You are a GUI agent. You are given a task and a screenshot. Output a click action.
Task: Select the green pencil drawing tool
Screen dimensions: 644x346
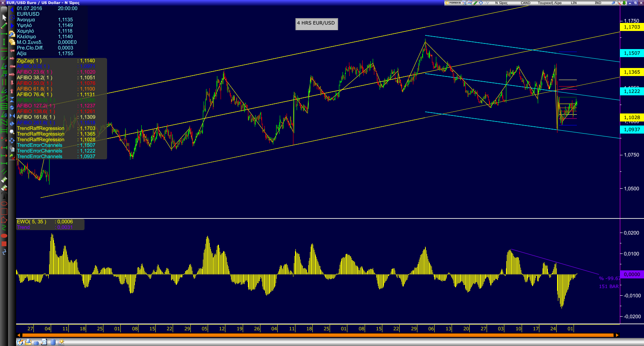[4, 26]
